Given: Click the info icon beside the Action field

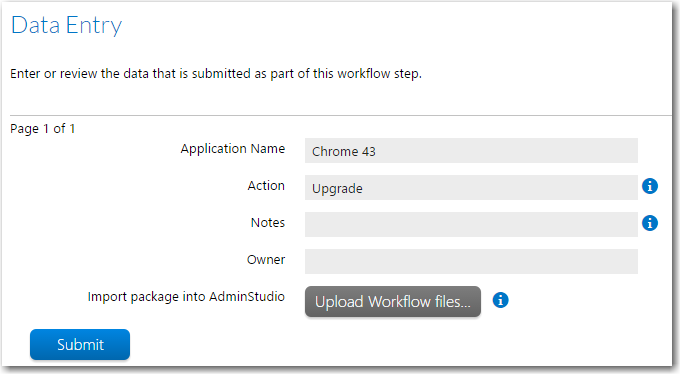Looking at the screenshot, I should pos(650,186).
